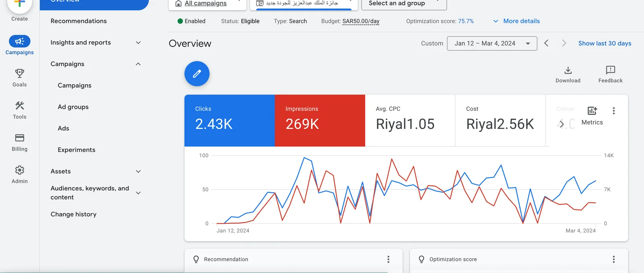644x273 pixels.
Task: Open Goals trophy icon in sidebar
Action: point(19,74)
